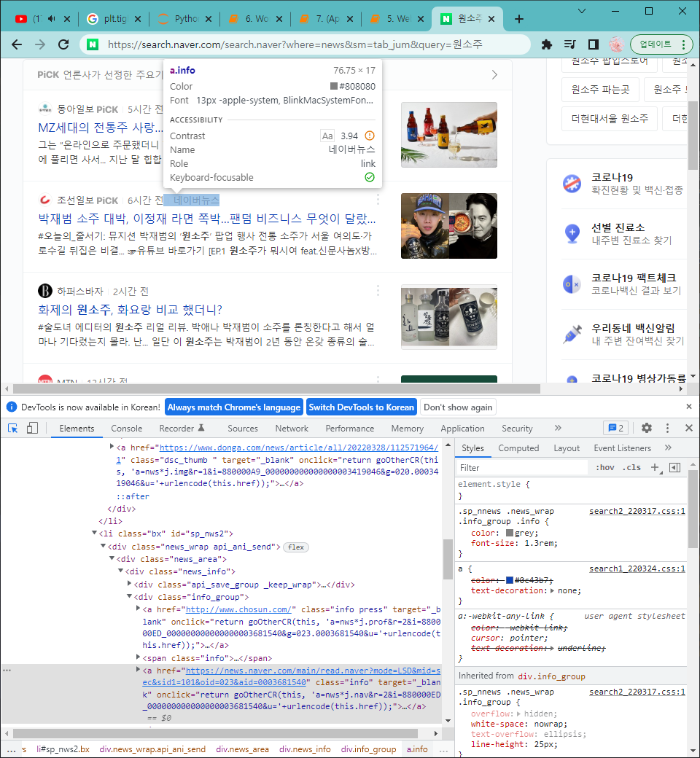Open search2_220317.css:1 source link beside .info rule

637,511
